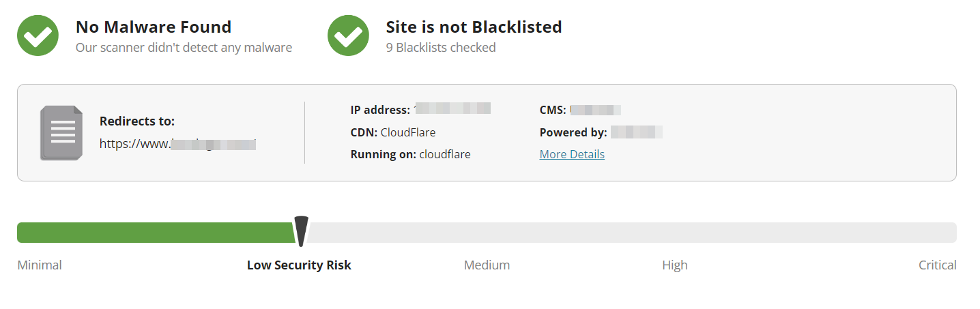Click the 'Our scanner didn't detect any malware' text
Screen dimensions: 980x309
184,48
